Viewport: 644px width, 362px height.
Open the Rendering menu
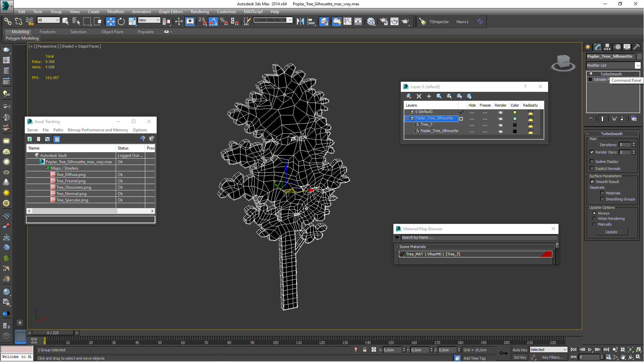pyautogui.click(x=200, y=11)
